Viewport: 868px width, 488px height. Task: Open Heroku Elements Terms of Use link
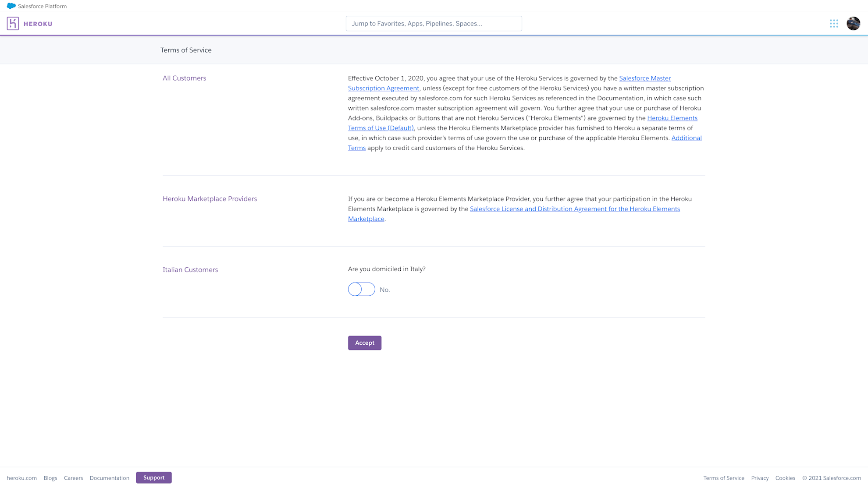click(x=672, y=118)
